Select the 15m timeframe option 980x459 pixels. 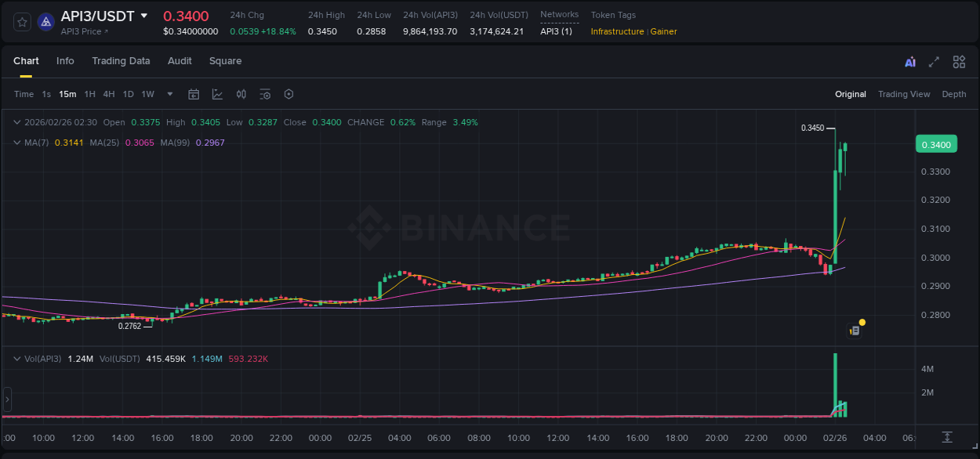click(x=67, y=94)
